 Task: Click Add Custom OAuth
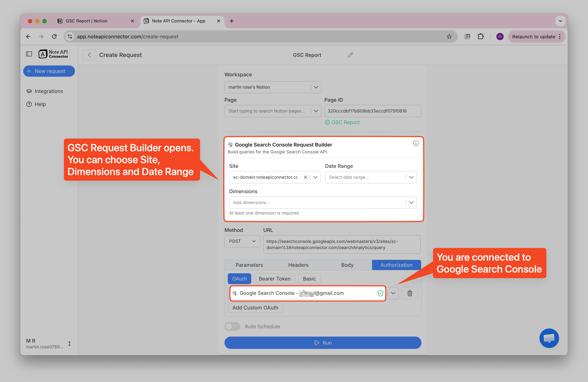click(255, 307)
